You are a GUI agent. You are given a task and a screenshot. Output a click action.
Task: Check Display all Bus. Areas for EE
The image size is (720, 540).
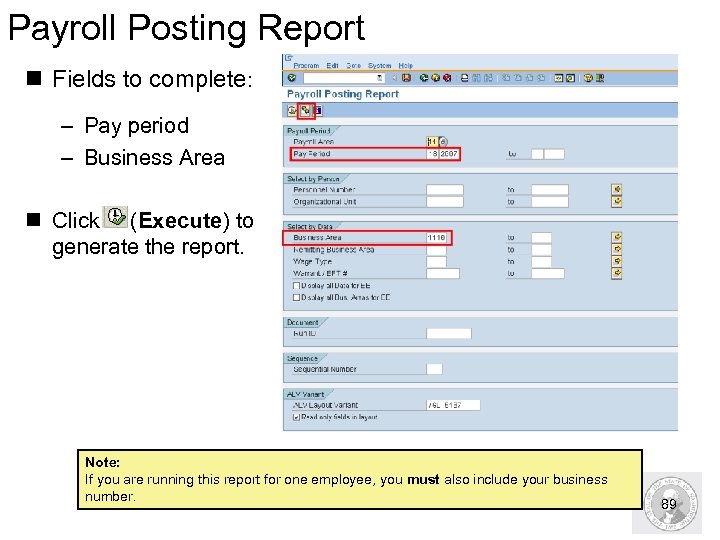click(297, 298)
